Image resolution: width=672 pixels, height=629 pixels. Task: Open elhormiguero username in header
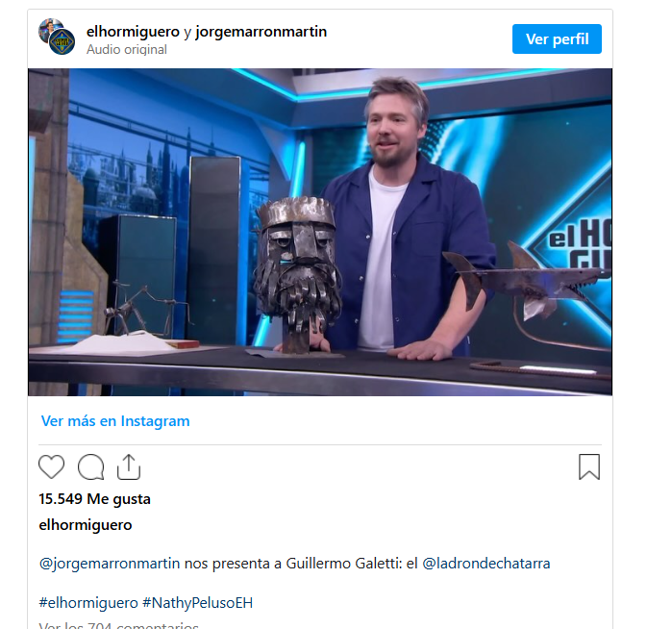(x=133, y=32)
